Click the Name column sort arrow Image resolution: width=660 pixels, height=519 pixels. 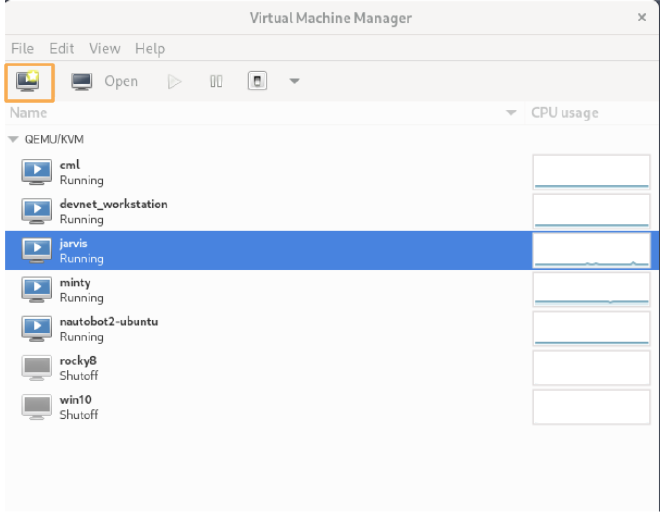511,113
